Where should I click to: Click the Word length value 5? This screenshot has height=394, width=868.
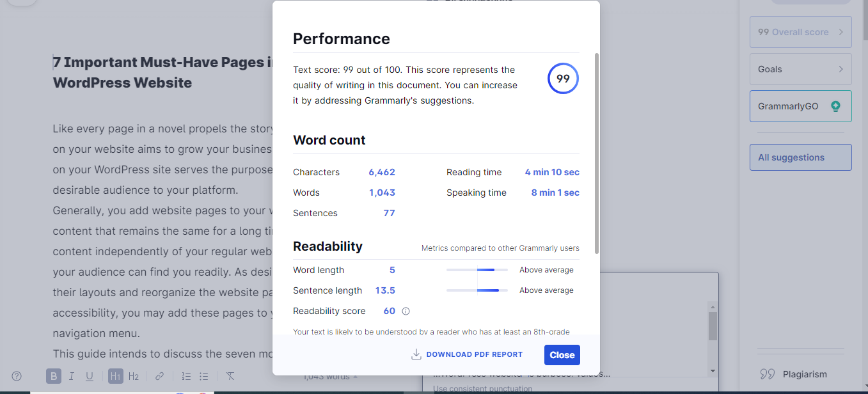click(x=392, y=270)
